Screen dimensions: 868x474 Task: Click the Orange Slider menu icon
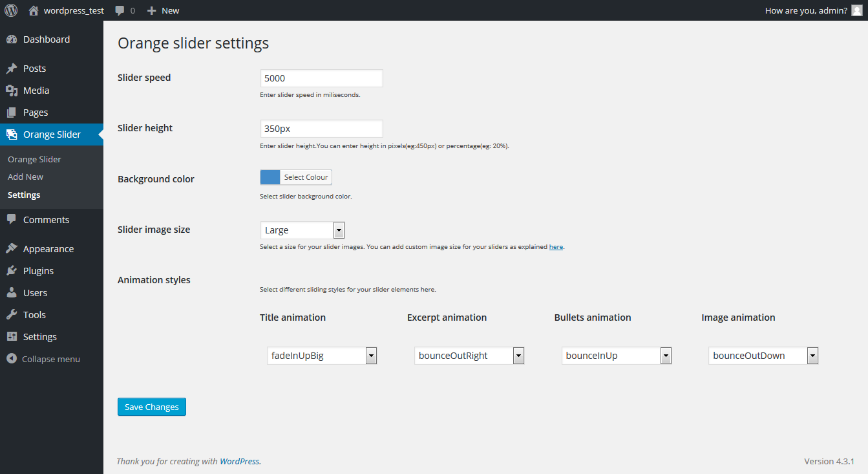(12, 135)
